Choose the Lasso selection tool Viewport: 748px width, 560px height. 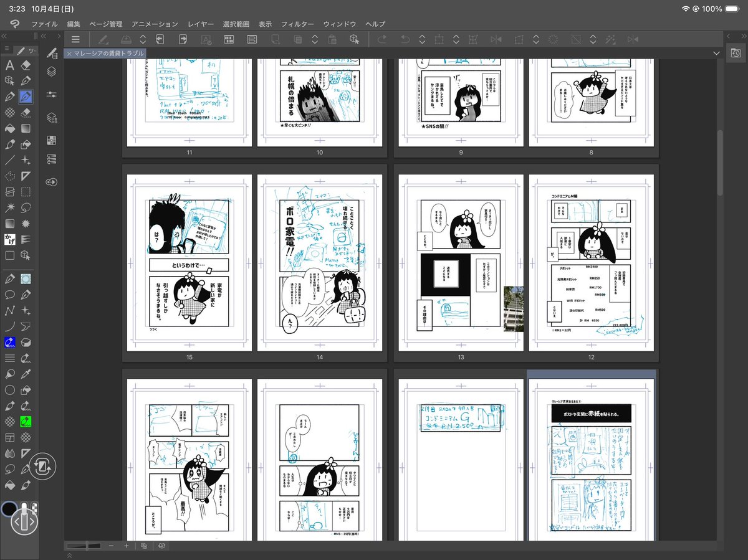coord(26,207)
